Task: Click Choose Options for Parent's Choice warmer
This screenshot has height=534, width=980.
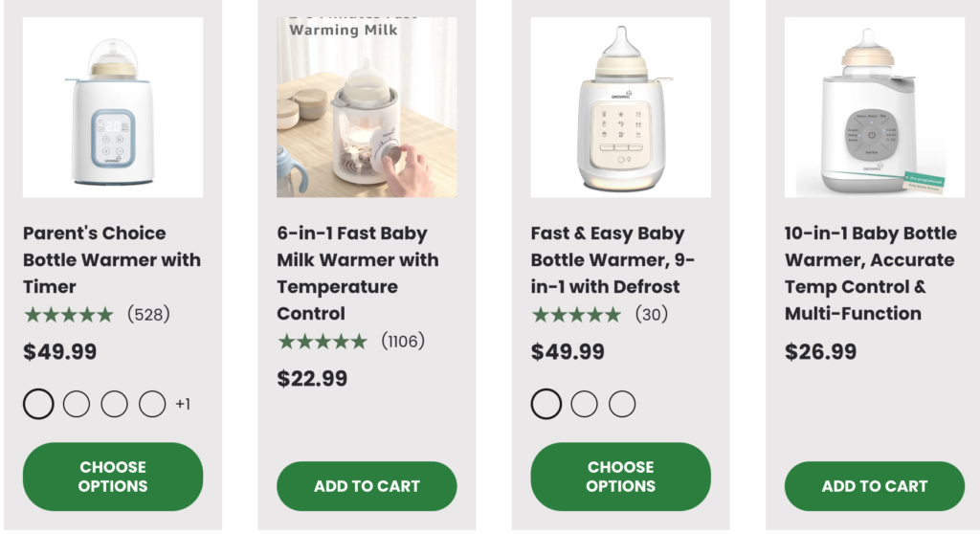Action: click(x=113, y=477)
